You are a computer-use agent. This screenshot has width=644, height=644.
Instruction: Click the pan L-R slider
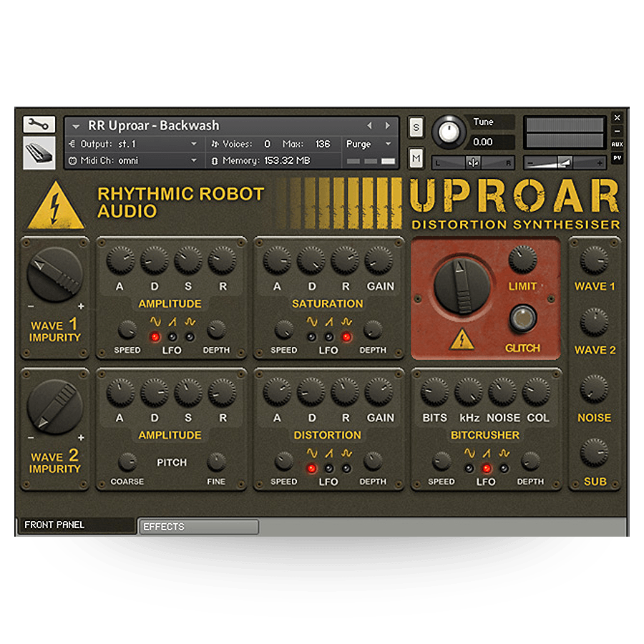[x=473, y=163]
